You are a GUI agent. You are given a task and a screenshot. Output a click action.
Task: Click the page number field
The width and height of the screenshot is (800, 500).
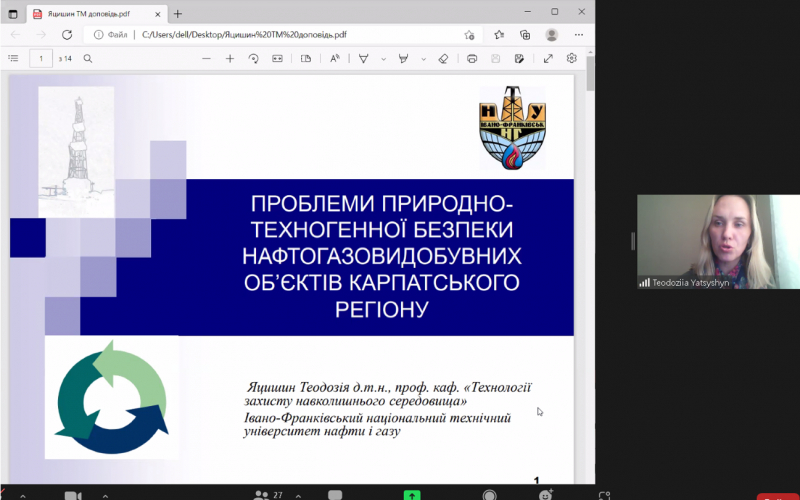point(41,59)
